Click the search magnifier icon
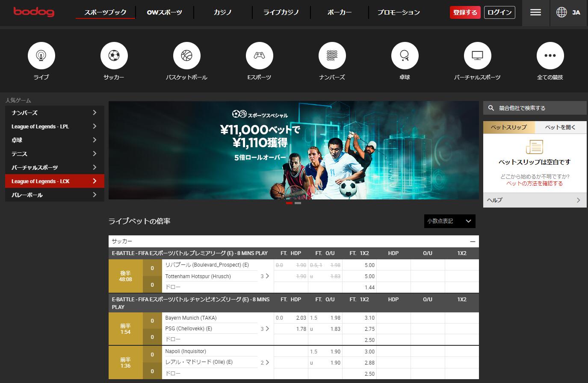Image resolution: width=588 pixels, height=383 pixels. [491, 108]
